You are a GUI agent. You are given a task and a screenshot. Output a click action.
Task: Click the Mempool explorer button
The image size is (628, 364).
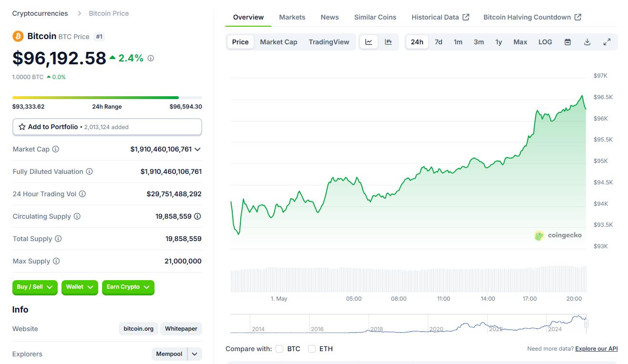coord(169,354)
